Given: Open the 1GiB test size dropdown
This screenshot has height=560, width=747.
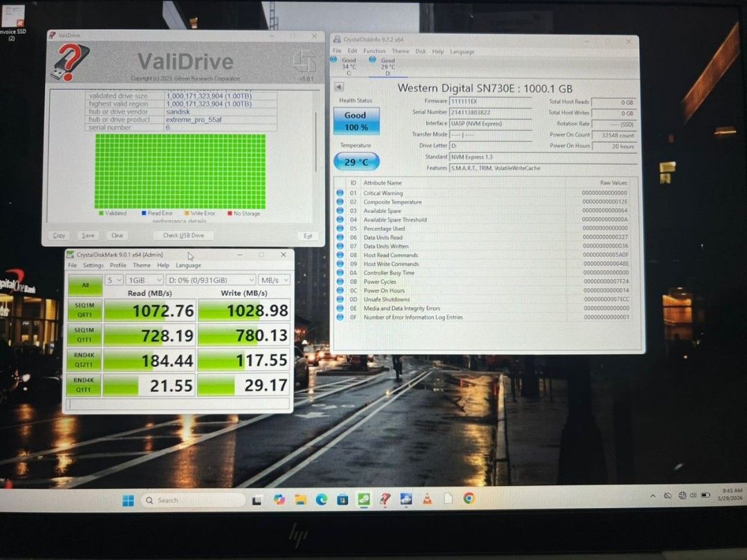Looking at the screenshot, I should (145, 280).
